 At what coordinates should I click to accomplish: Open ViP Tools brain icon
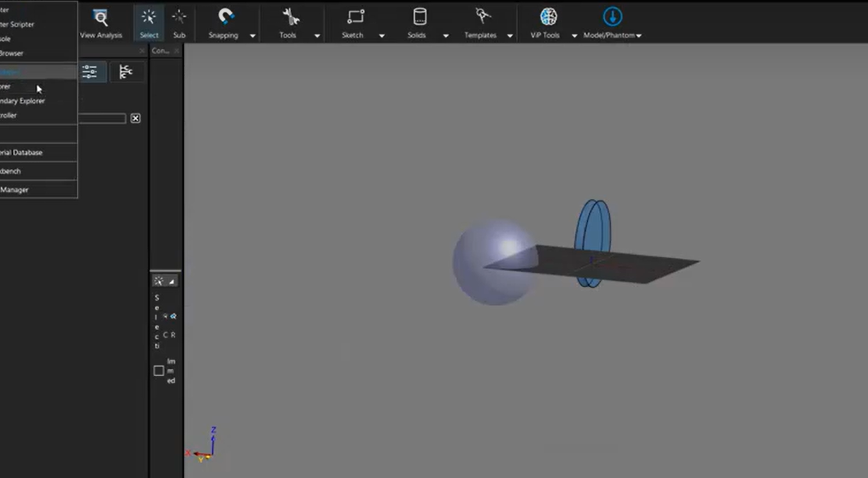547,17
